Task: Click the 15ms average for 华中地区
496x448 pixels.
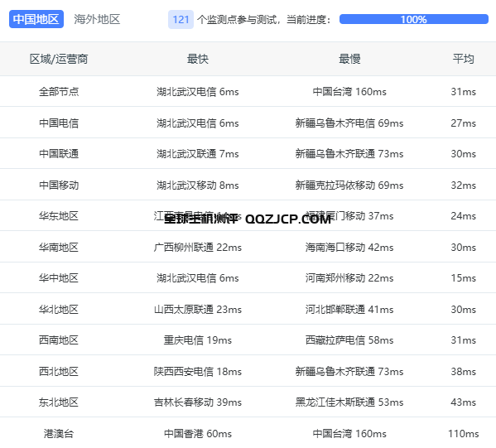Action: (x=464, y=277)
